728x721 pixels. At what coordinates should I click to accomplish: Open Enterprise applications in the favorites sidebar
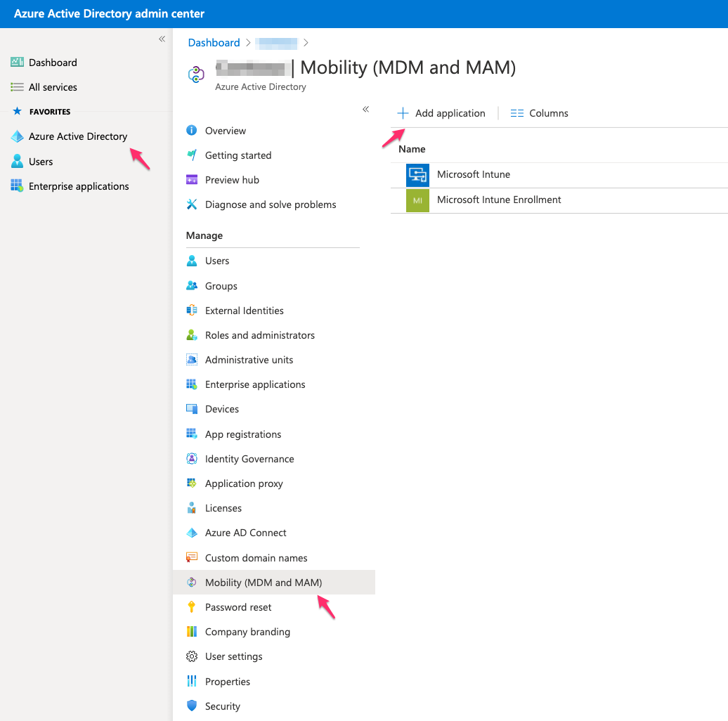coord(79,186)
